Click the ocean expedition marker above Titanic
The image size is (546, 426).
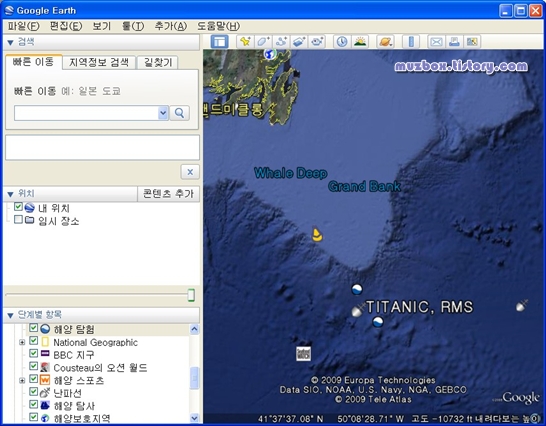357,289
